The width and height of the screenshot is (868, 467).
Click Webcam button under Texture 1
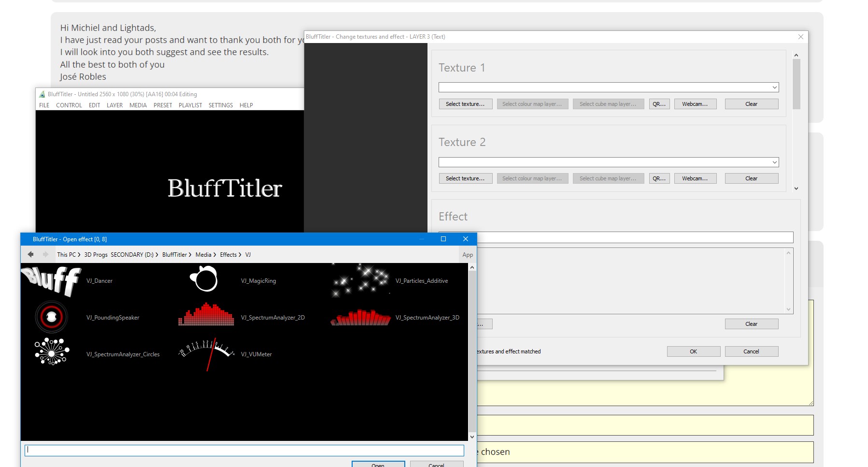[x=695, y=104]
